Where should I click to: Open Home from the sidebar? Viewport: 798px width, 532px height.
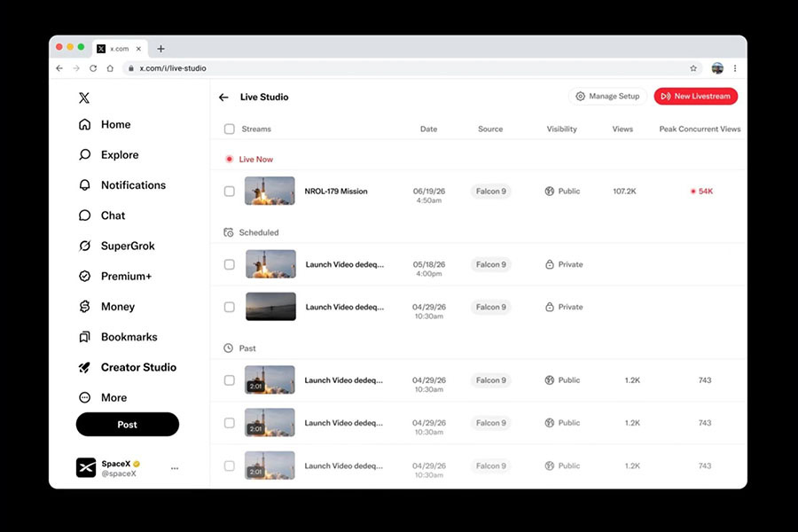pos(105,125)
